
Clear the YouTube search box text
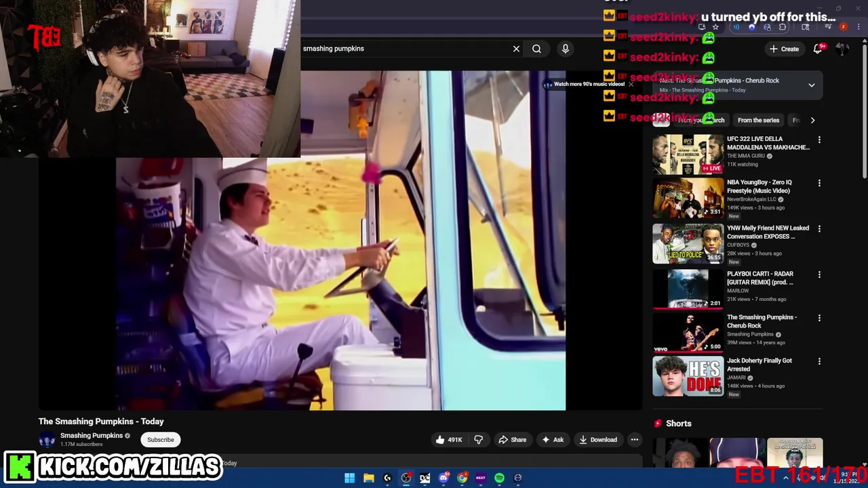(516, 49)
